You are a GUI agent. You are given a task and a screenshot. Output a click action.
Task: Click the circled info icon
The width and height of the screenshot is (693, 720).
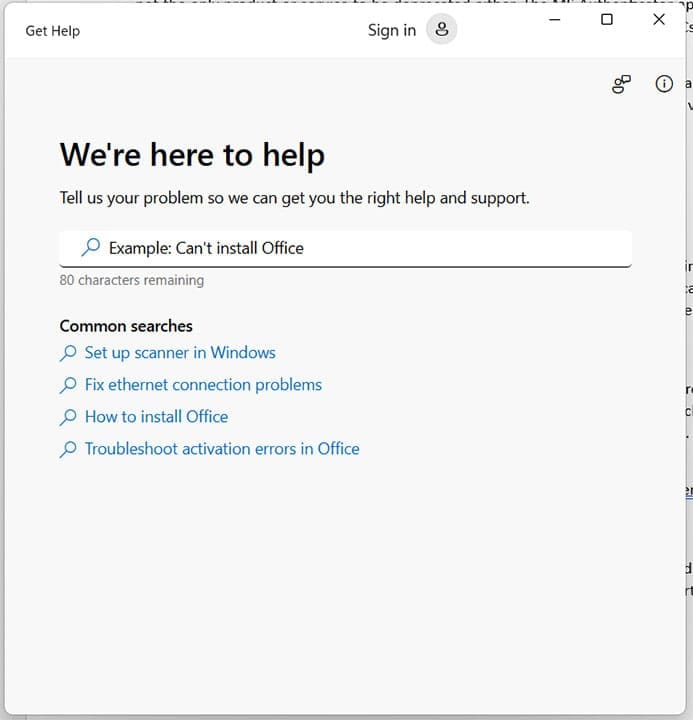click(664, 85)
